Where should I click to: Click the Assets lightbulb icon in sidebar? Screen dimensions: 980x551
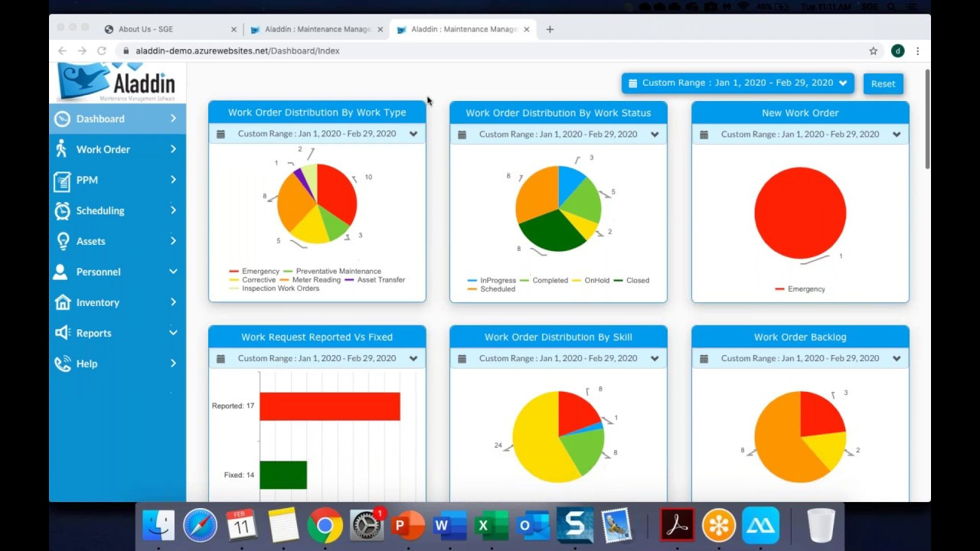point(62,241)
